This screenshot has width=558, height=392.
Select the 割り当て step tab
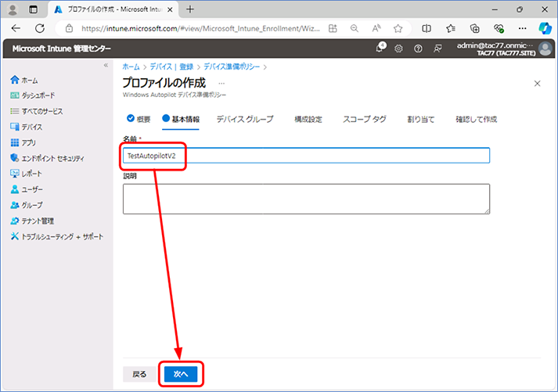(421, 119)
